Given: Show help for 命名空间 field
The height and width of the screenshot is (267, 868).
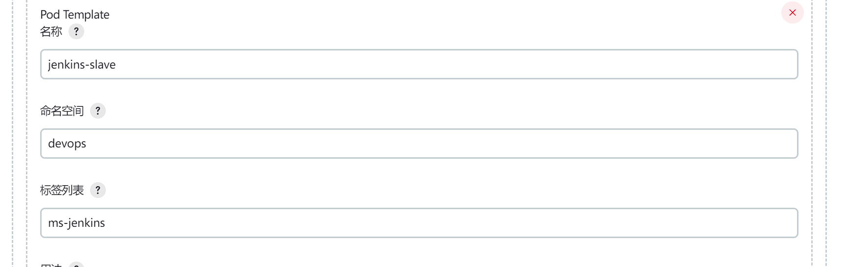Looking at the screenshot, I should pyautogui.click(x=98, y=111).
